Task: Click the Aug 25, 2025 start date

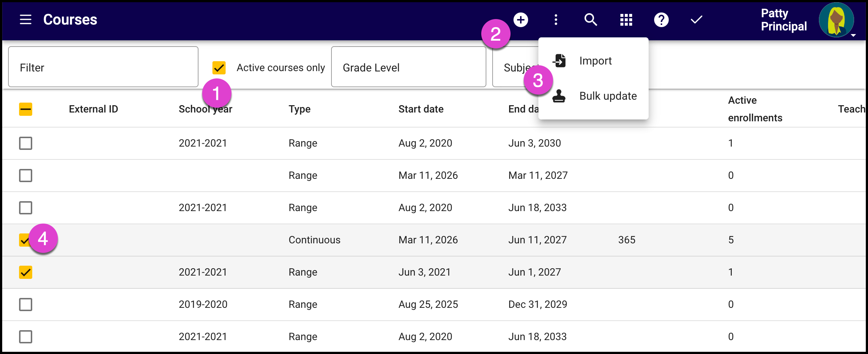Action: (x=428, y=305)
